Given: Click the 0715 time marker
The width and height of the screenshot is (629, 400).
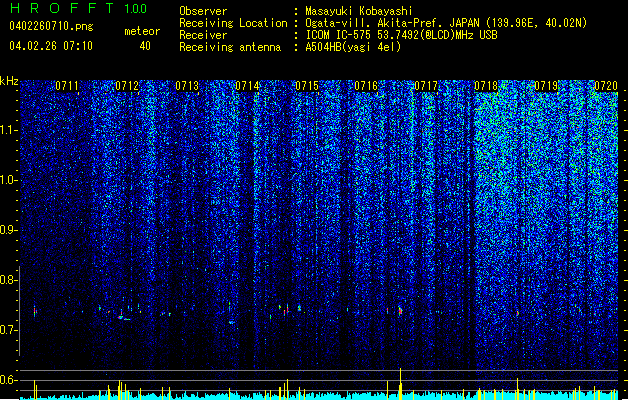Looking at the screenshot, I should 306,86.
